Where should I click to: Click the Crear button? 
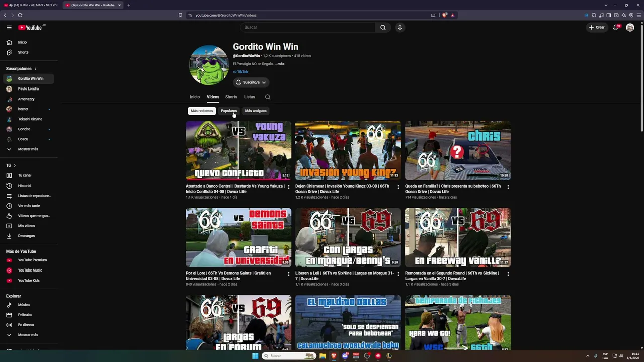click(597, 27)
